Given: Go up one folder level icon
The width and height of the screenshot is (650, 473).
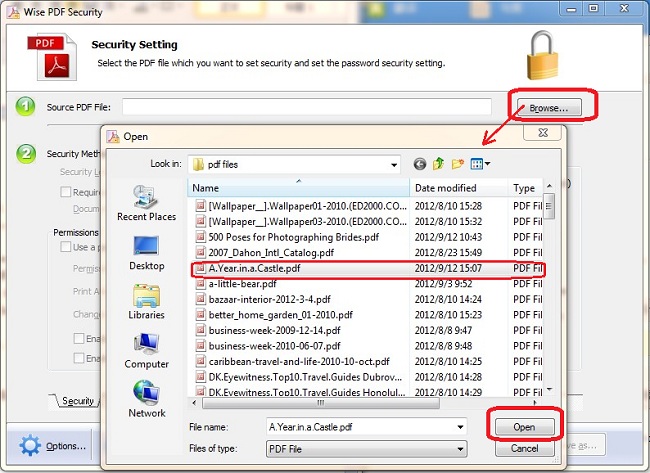Looking at the screenshot, I should (439, 164).
